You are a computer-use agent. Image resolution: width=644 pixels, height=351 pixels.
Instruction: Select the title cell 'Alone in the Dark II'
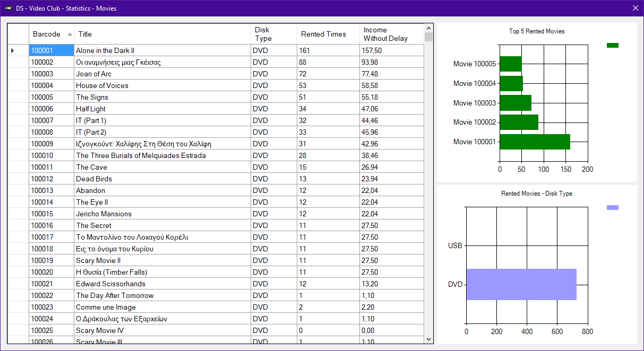pyautogui.click(x=162, y=50)
